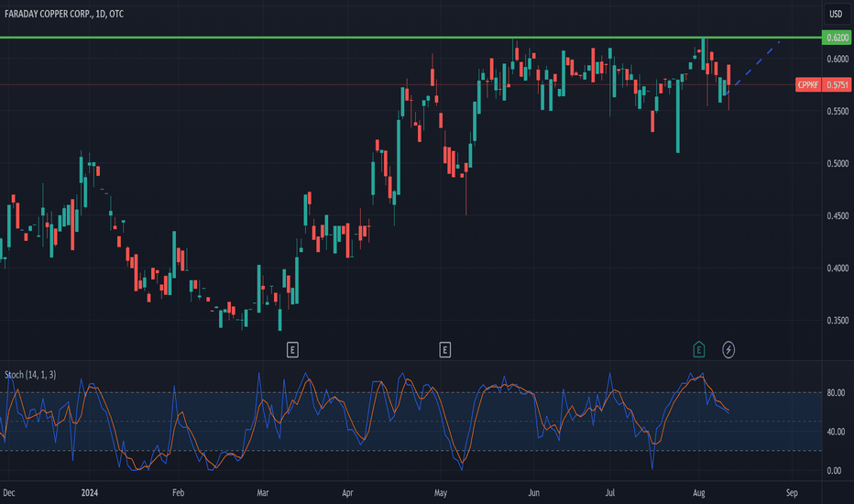
Task: Click the May earnings E marker
Action: click(x=445, y=350)
